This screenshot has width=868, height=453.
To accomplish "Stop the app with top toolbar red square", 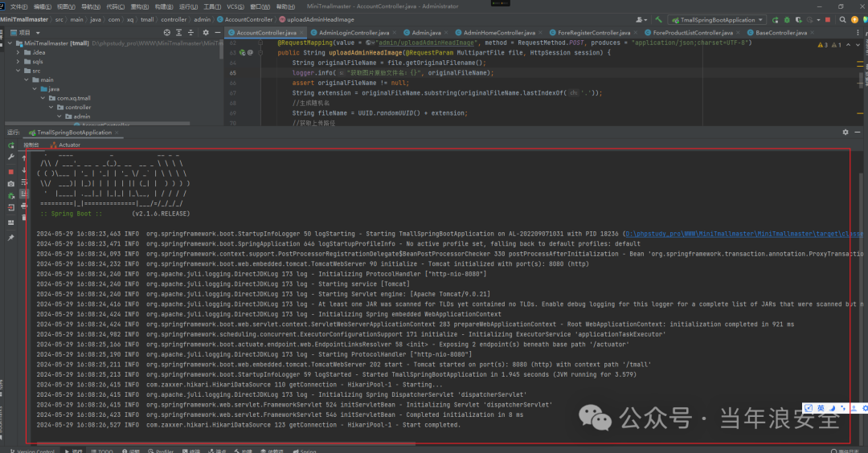I will pos(828,20).
